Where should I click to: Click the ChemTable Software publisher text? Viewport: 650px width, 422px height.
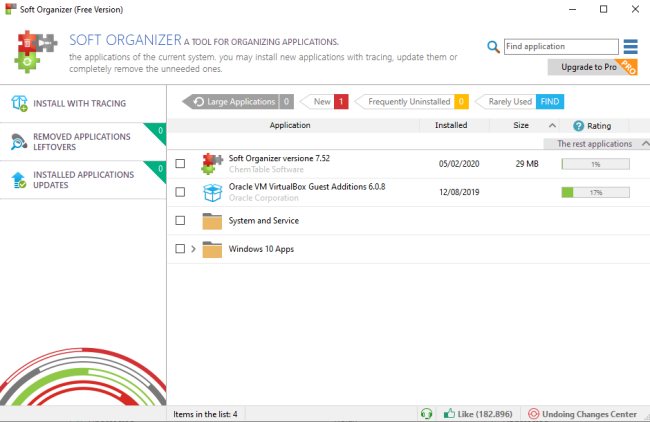(x=266, y=169)
